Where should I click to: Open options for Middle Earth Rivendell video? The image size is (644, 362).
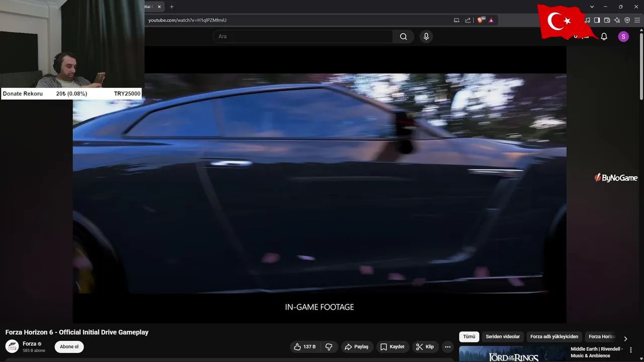click(x=631, y=350)
